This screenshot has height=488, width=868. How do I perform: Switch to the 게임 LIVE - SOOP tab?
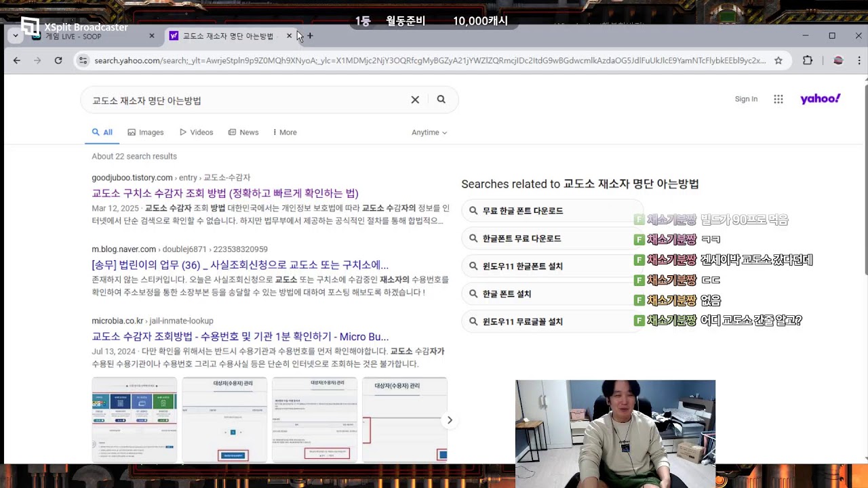(x=92, y=36)
